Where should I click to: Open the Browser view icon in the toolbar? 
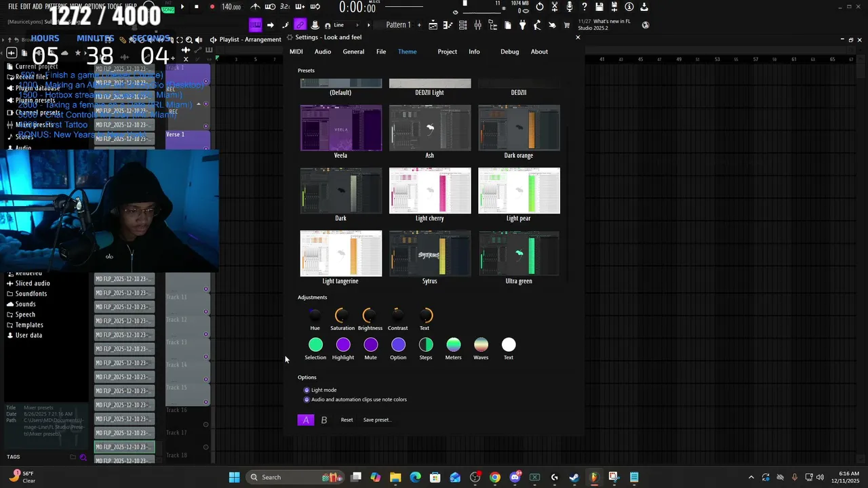pos(493,25)
